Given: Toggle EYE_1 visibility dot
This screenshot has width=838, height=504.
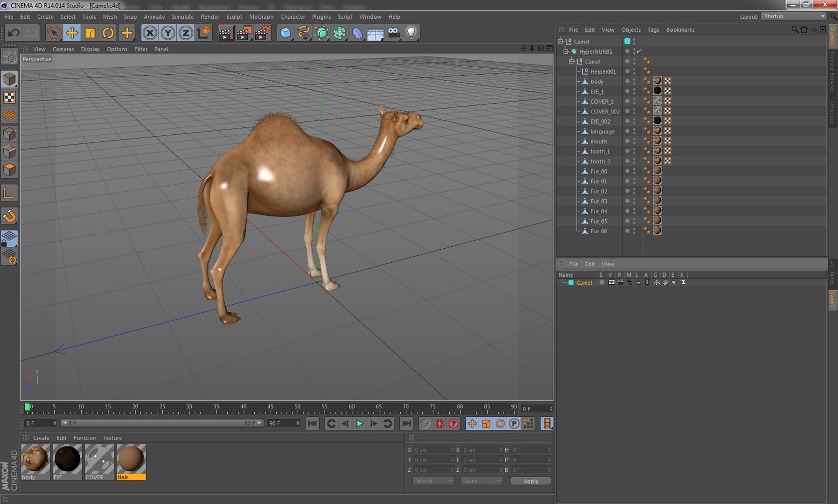Looking at the screenshot, I should pos(628,91).
